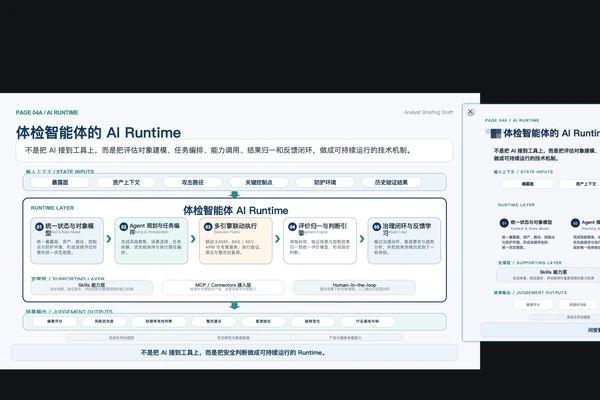Select the 暴露面 pill on the main slide
600x400 pixels.
click(60, 182)
